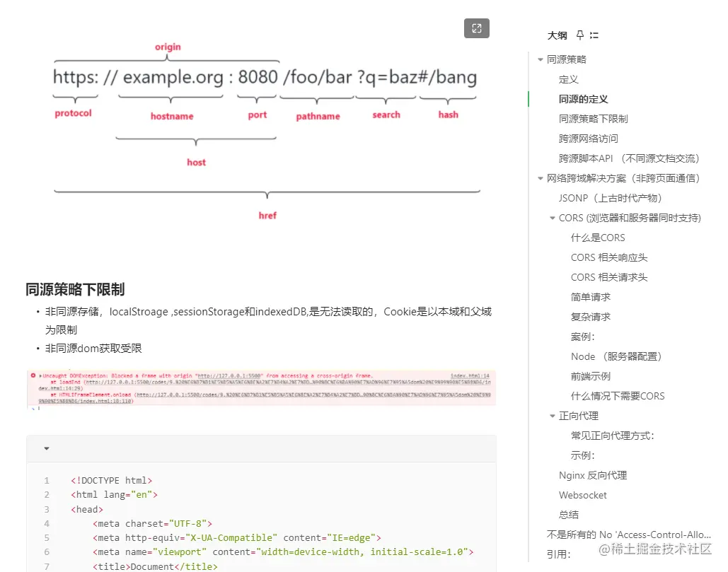Open 跨源网络访问 outline entry
728x572 pixels.
click(x=588, y=139)
